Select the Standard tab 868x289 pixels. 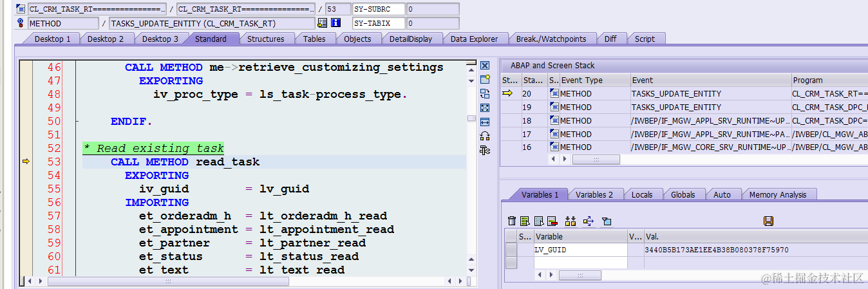[211, 39]
